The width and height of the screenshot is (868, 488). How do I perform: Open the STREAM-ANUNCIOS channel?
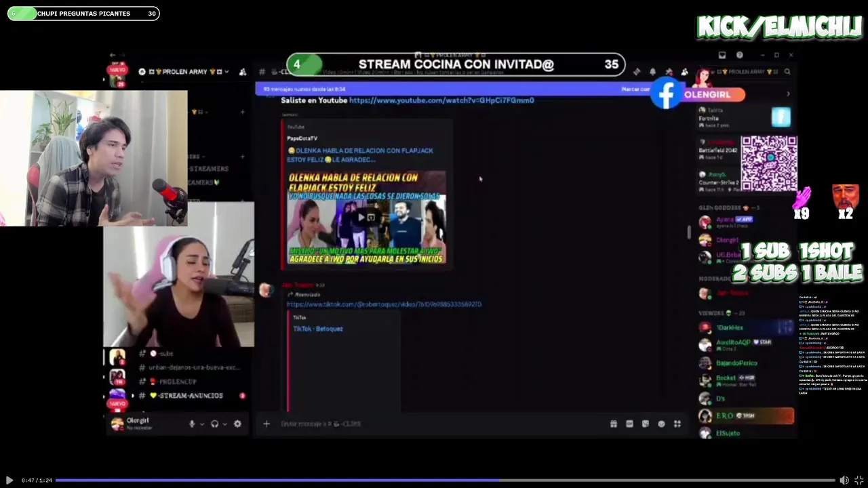tap(190, 396)
